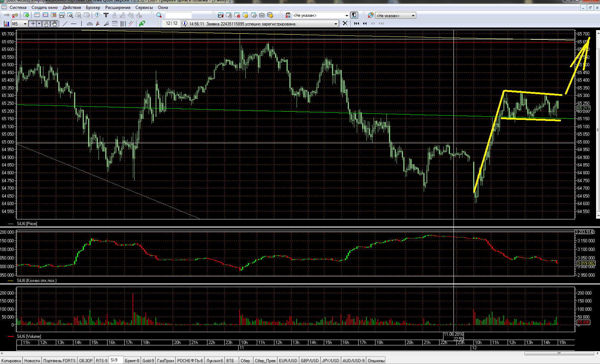
Task: Click the blue info balloon icon in top toolbar
Action: pos(97,15)
